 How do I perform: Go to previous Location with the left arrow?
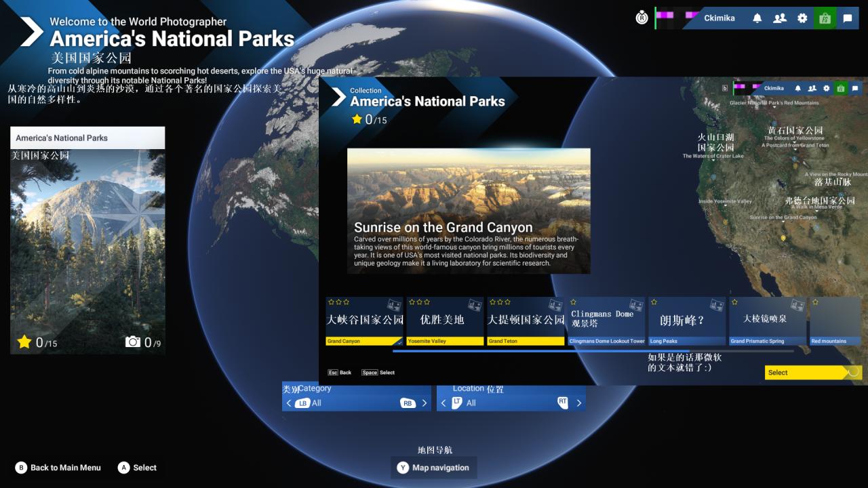tap(443, 403)
